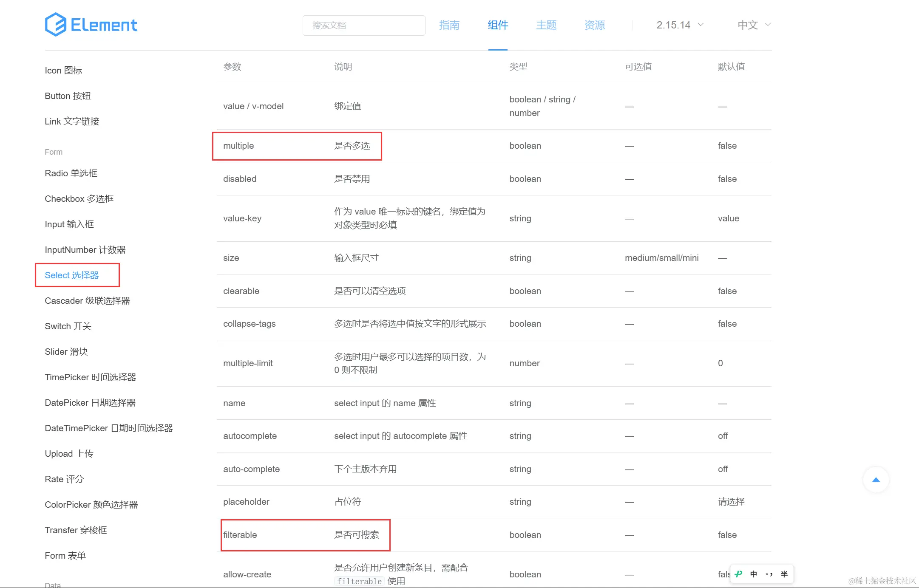
Task: Open Checkbox 多选框 sidebar link
Action: click(x=79, y=199)
